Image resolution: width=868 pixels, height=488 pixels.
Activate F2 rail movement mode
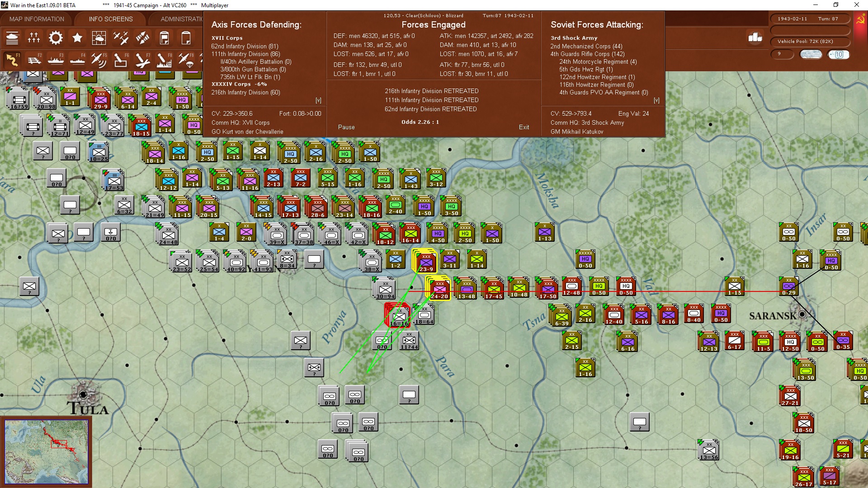(x=34, y=60)
